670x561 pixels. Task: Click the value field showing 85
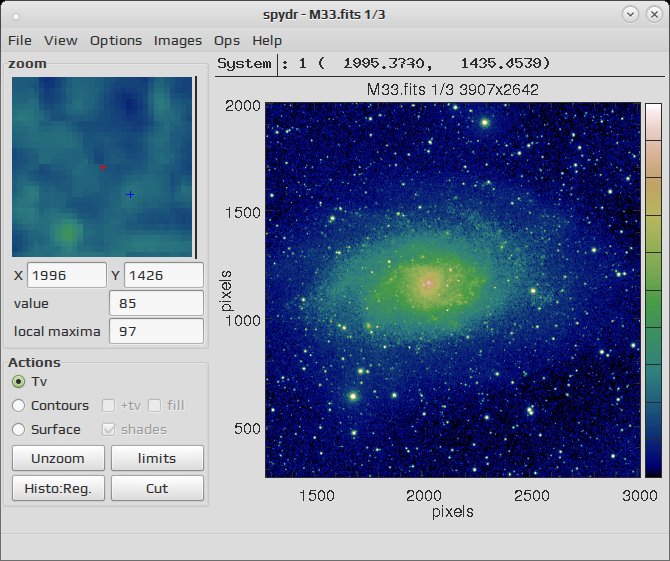156,303
